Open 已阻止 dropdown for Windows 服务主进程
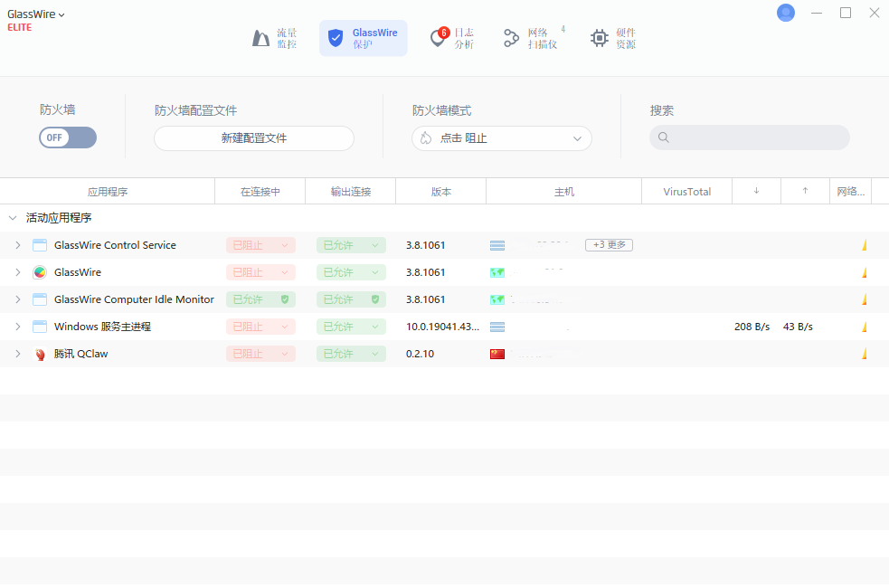 click(260, 327)
